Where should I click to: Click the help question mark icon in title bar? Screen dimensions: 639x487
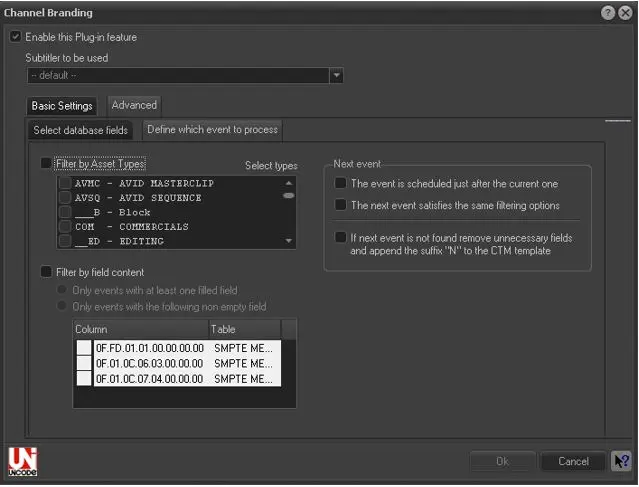[607, 13]
